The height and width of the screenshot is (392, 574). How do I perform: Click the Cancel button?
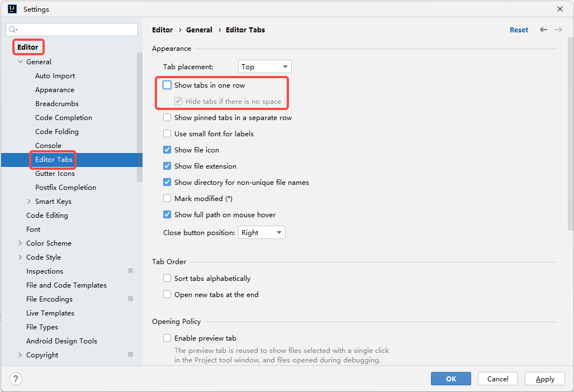[x=497, y=379]
